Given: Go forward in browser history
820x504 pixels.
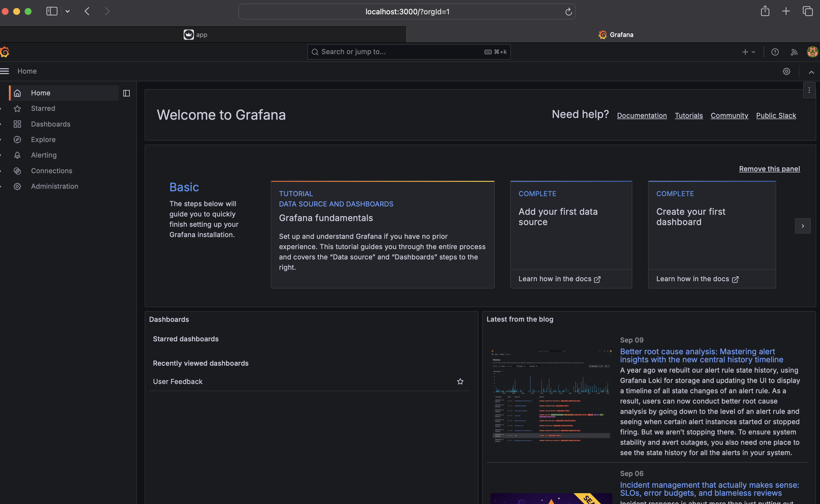Looking at the screenshot, I should coord(107,11).
